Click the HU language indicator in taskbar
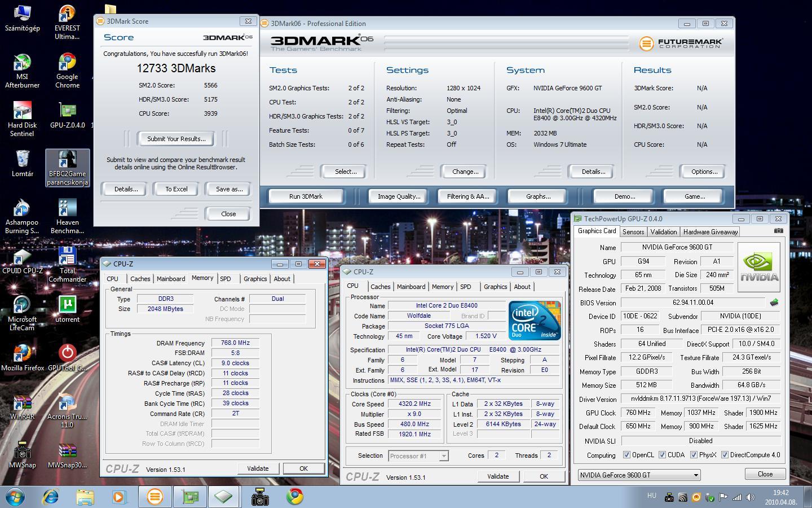812x508 pixels. tap(651, 496)
